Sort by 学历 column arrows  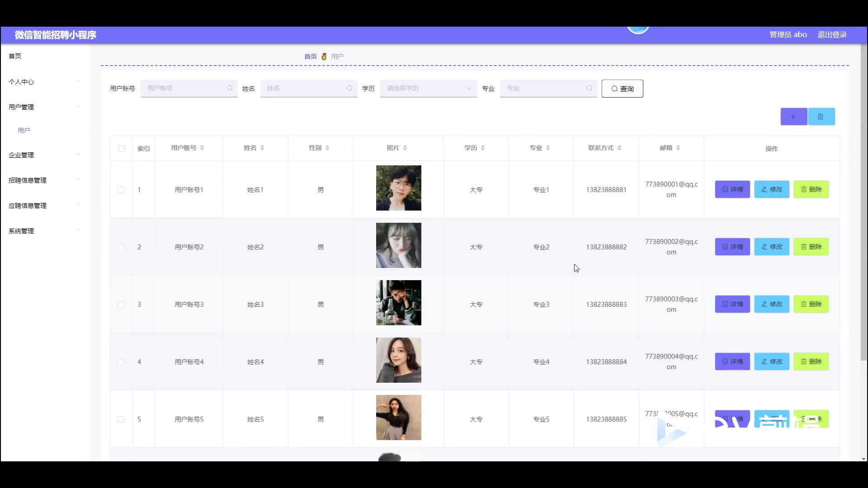pyautogui.click(x=483, y=148)
